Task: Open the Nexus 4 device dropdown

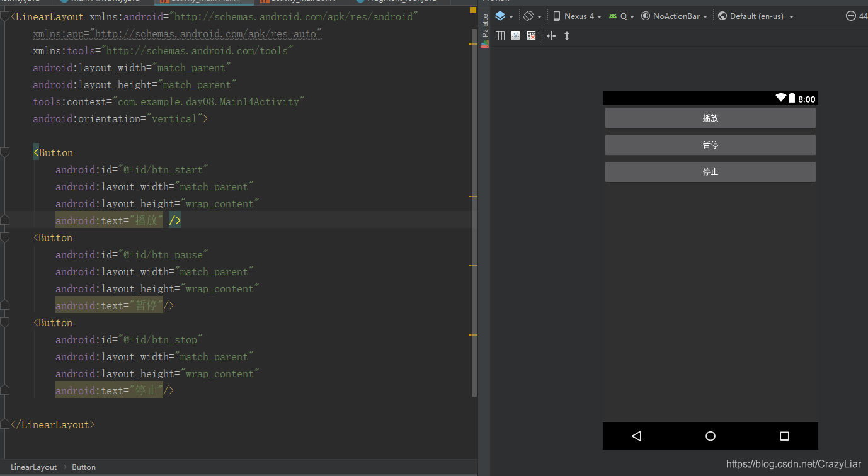Action: (582, 16)
